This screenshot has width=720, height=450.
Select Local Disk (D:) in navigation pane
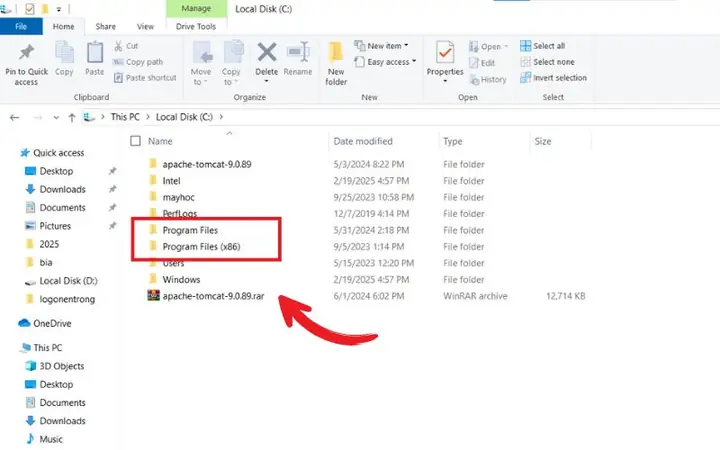pyautogui.click(x=61, y=281)
